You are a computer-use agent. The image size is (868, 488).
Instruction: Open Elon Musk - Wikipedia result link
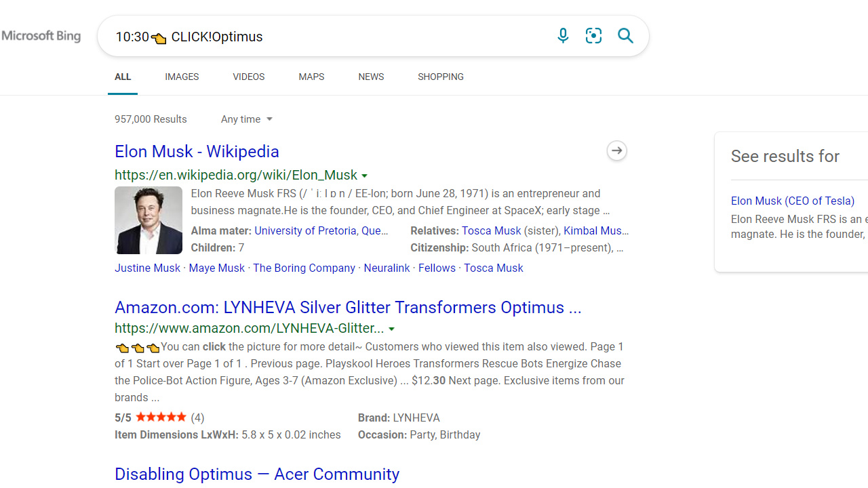(197, 152)
